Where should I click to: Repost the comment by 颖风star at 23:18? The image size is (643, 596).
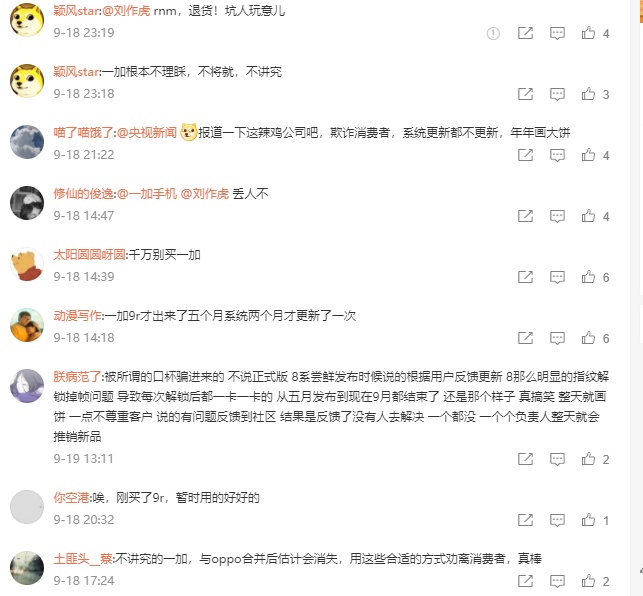click(x=525, y=94)
